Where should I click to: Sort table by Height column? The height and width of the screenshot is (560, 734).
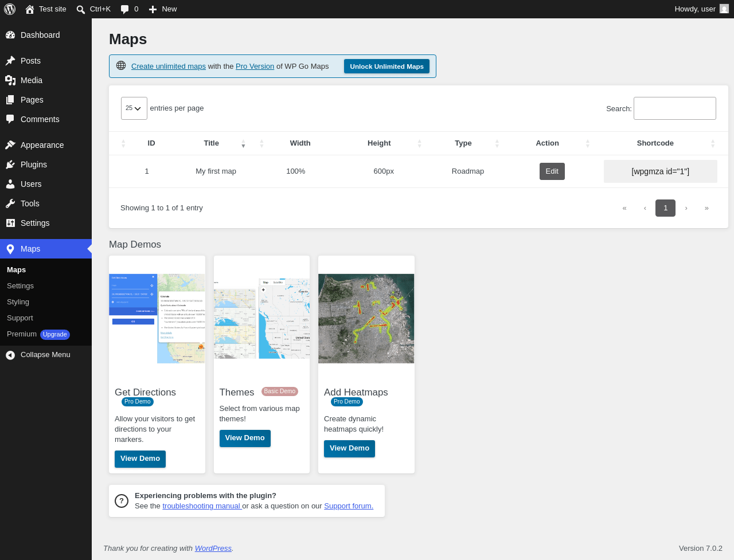(380, 143)
